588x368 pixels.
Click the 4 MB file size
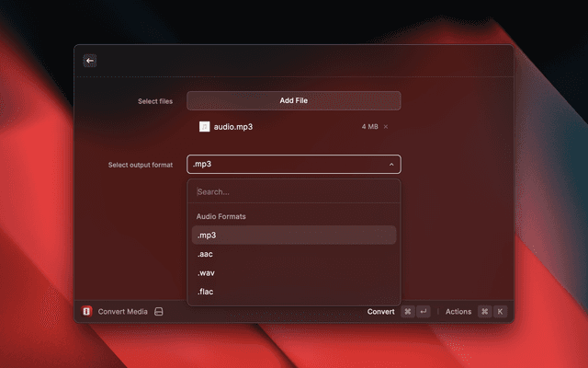369,127
